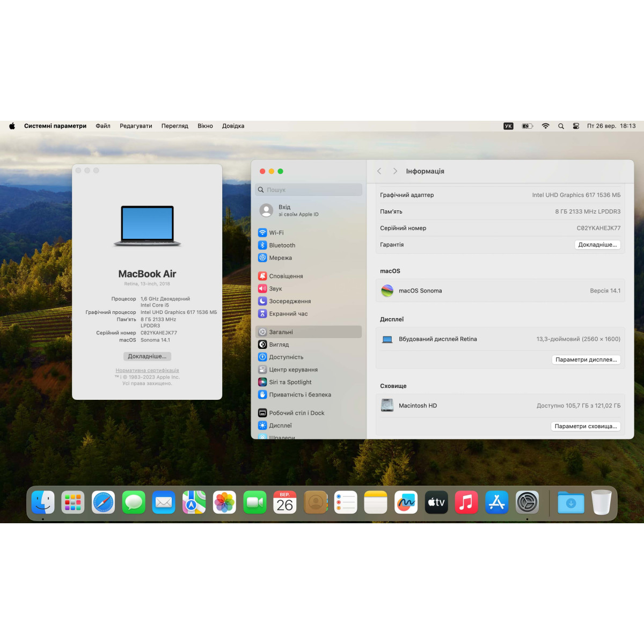The height and width of the screenshot is (644, 644).
Task: Open the Перегляд menu
Action: click(175, 126)
